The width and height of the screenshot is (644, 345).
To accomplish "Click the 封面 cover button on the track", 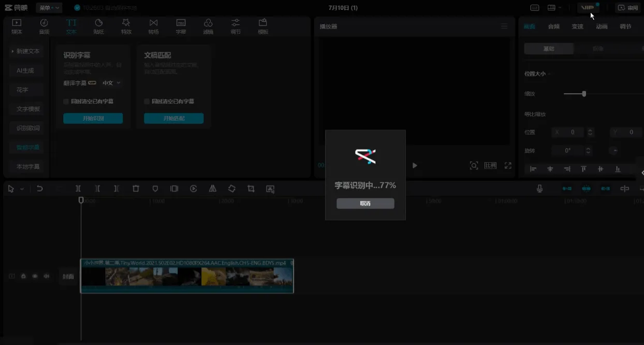I will pyautogui.click(x=68, y=277).
